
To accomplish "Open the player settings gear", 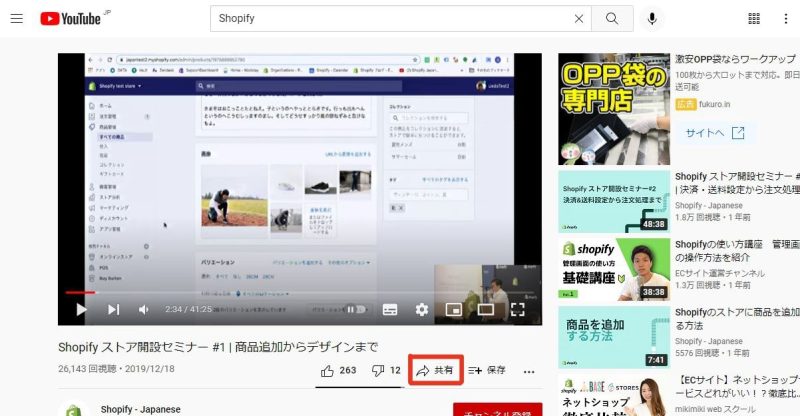I will coord(421,309).
